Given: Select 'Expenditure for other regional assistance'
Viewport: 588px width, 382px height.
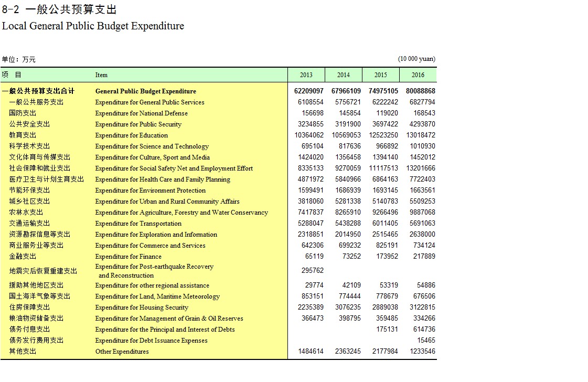Looking at the screenshot, I should (152, 285).
